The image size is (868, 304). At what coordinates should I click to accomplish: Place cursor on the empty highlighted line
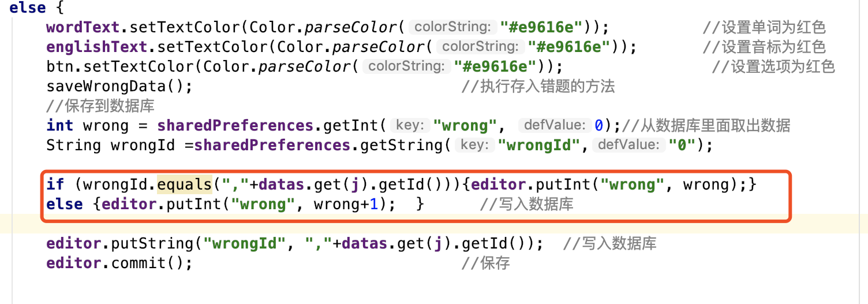tap(434, 224)
